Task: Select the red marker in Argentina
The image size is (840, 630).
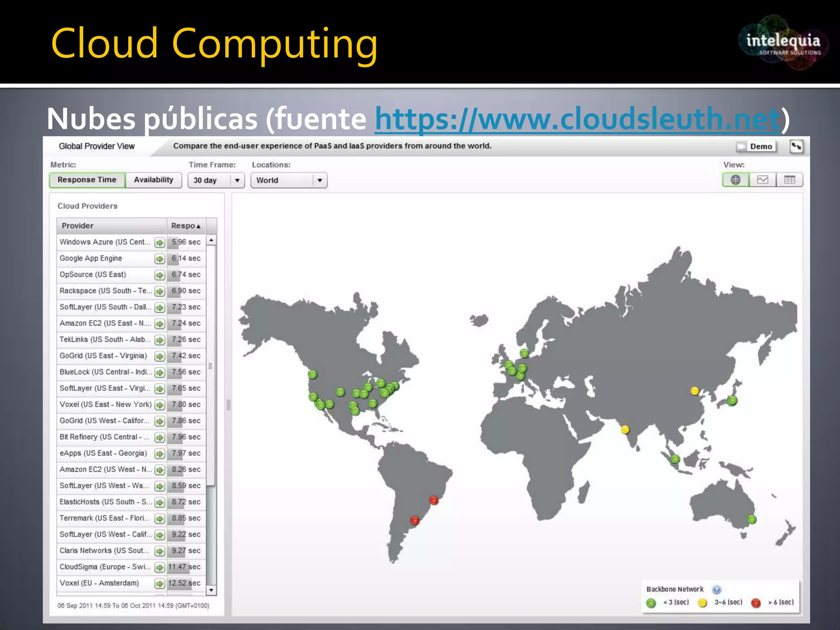Action: coord(415,520)
